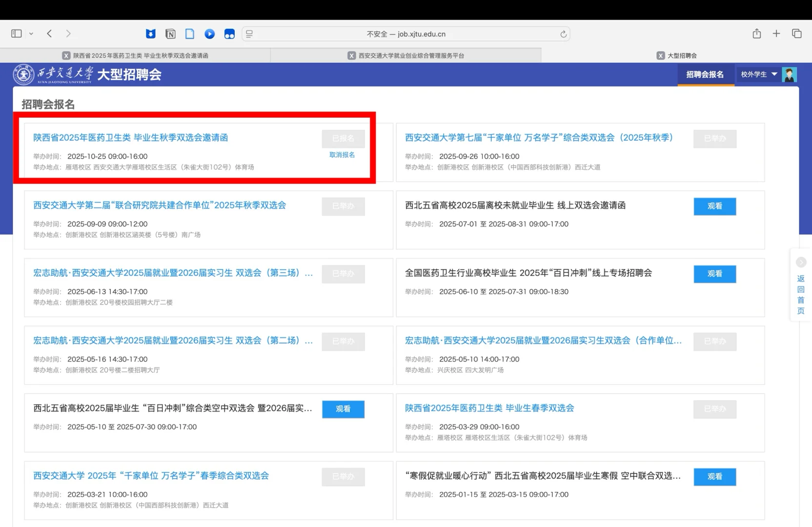
Task: Click 观看 for “寒假促就业暖心行动” fair
Action: pyautogui.click(x=715, y=477)
